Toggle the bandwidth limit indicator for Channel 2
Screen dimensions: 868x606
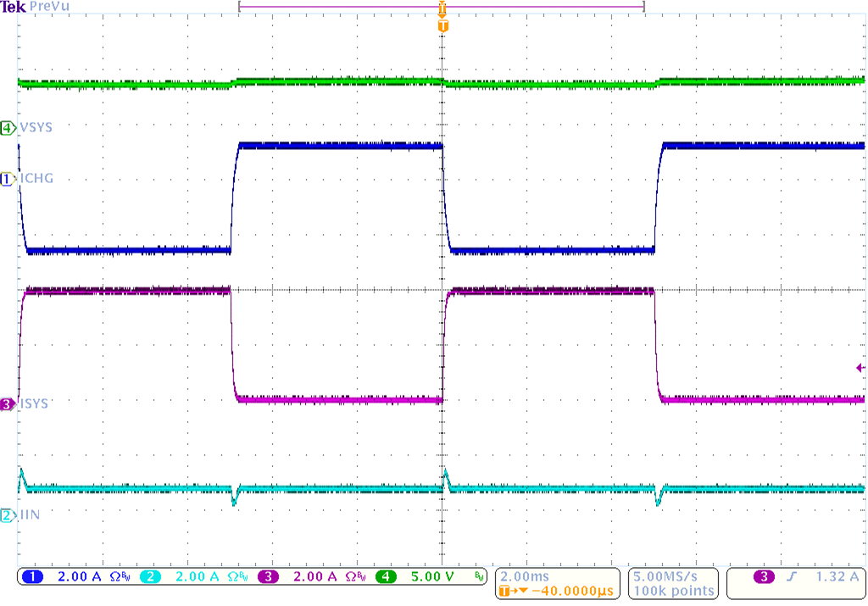pyautogui.click(x=242, y=576)
